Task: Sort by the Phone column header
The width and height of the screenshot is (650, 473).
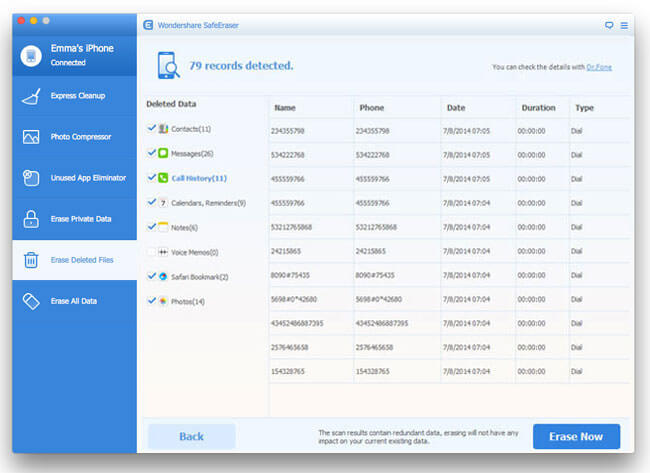Action: tap(371, 108)
